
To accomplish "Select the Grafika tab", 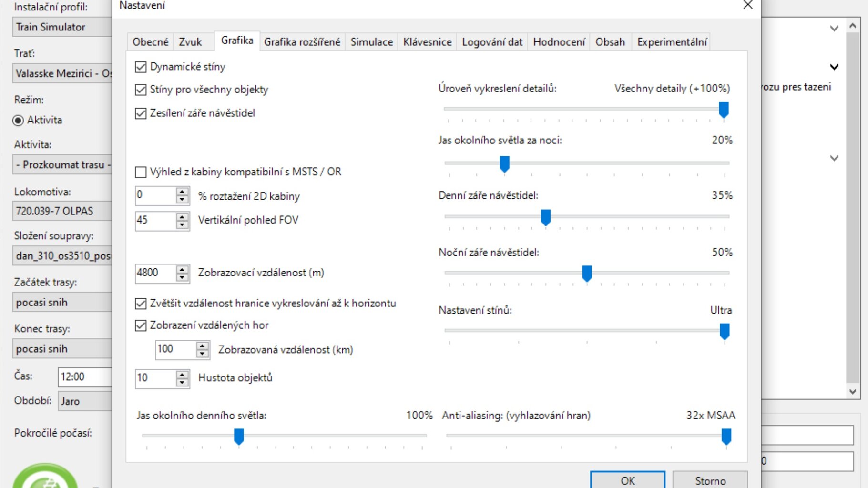I will point(237,41).
